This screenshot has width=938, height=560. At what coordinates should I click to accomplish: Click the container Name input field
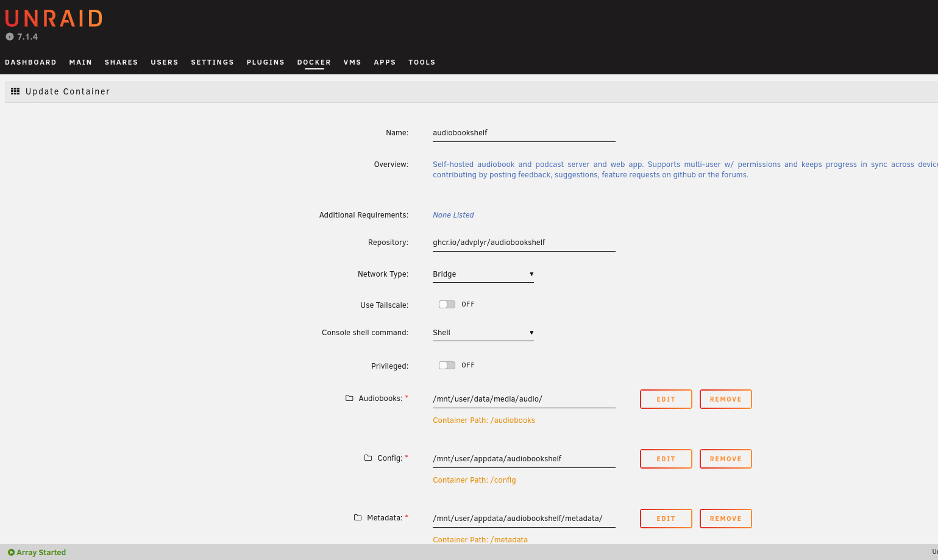pyautogui.click(x=524, y=133)
